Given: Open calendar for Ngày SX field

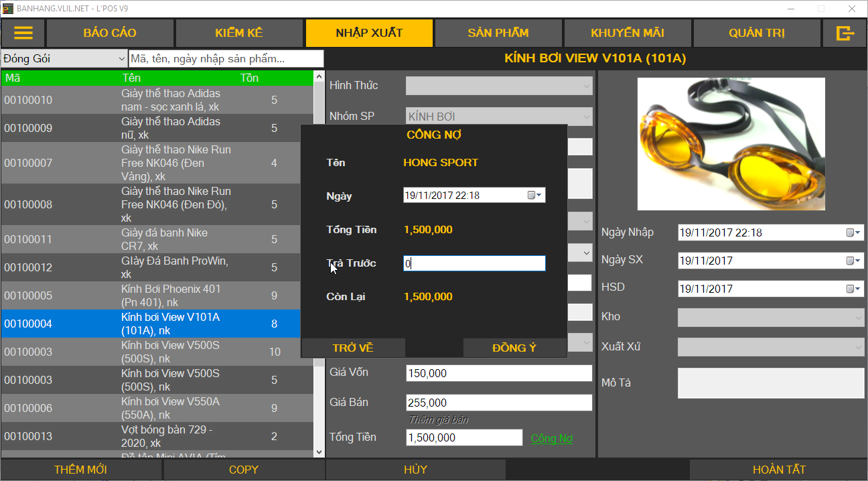Looking at the screenshot, I should point(854,261).
